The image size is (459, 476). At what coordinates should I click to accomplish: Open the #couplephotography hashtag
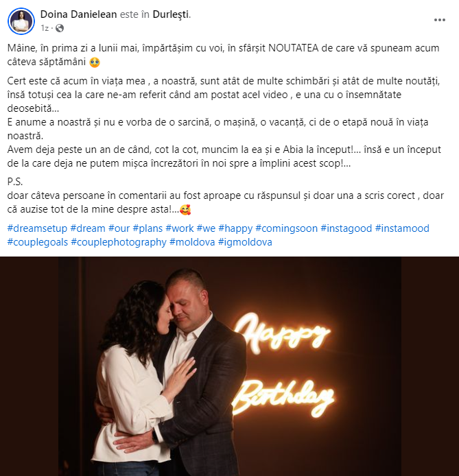(119, 242)
